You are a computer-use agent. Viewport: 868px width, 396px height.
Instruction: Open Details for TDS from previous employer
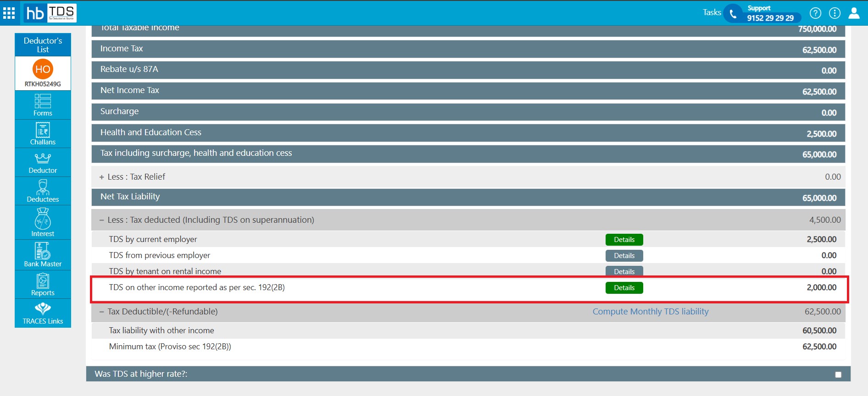(x=624, y=256)
